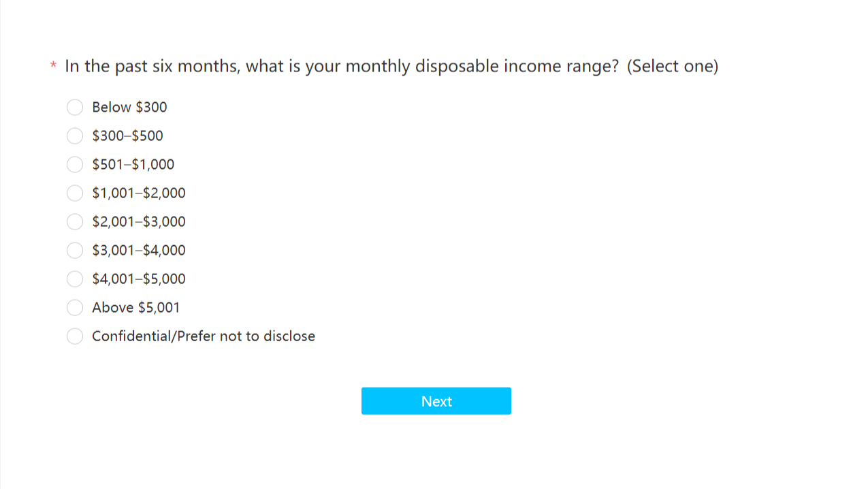Click the "$4,001–$5,000" option text
Viewport: 868px width, 489px height.
[138, 279]
